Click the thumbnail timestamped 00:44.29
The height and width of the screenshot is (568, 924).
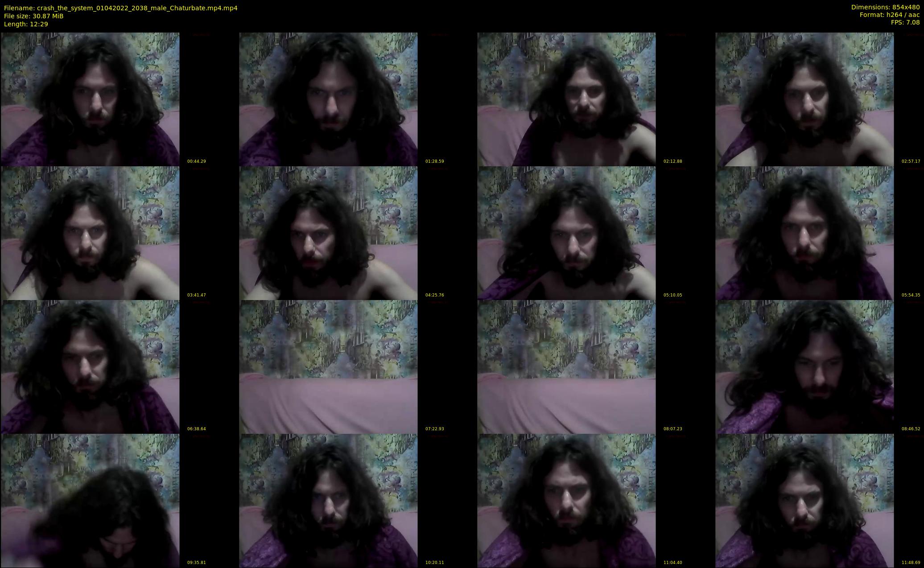[x=90, y=99]
